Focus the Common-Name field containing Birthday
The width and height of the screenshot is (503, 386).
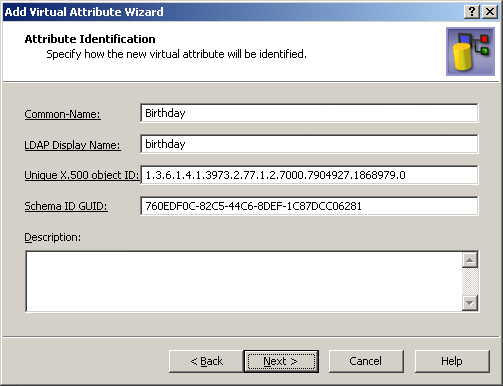(309, 113)
